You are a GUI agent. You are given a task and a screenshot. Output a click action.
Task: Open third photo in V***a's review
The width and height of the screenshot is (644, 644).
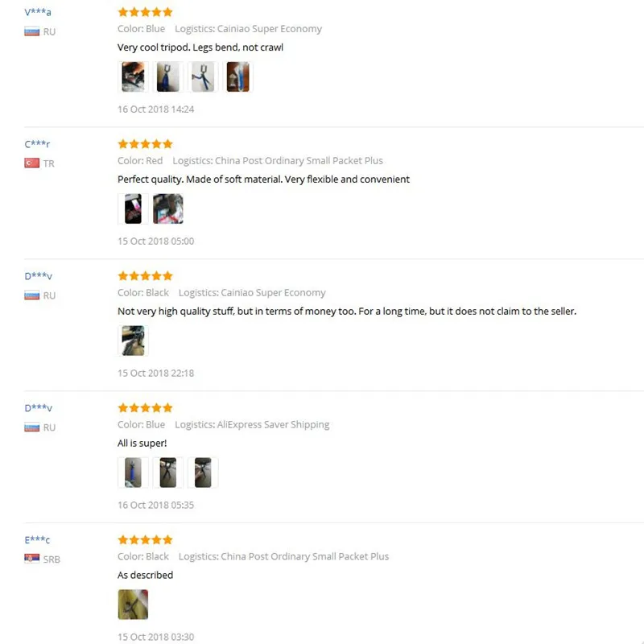pyautogui.click(x=203, y=76)
